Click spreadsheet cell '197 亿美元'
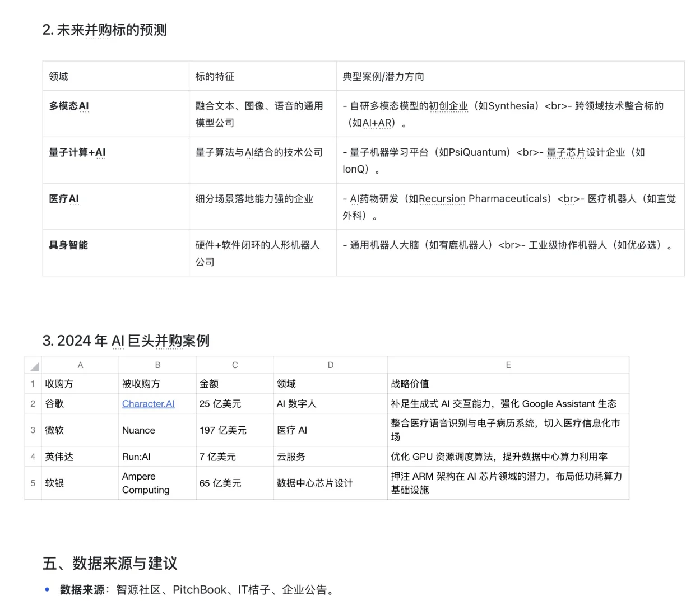The height and width of the screenshot is (605, 700). 235,430
